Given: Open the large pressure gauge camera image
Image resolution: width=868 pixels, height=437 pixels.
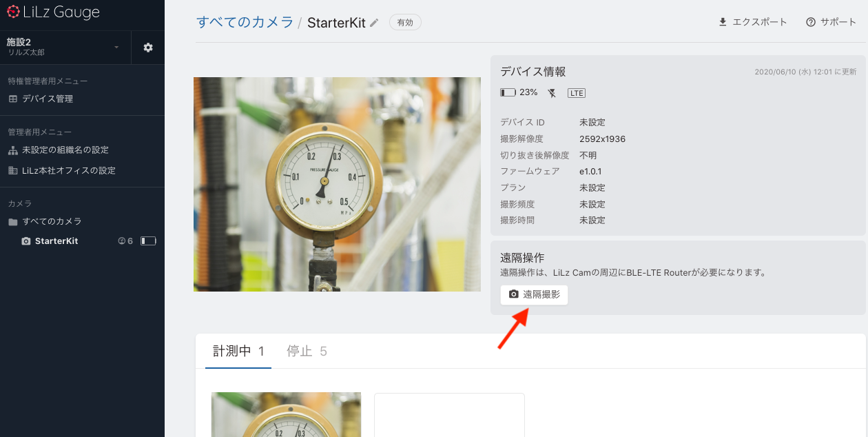Looking at the screenshot, I should click(x=337, y=184).
